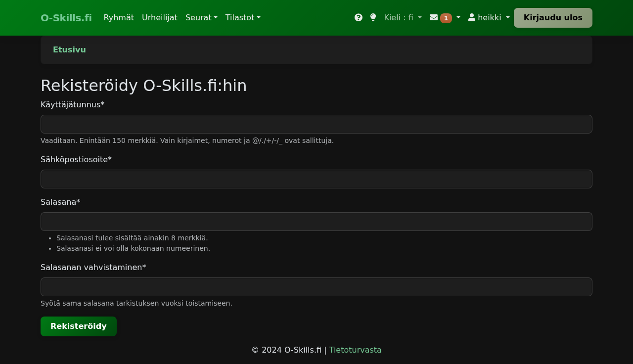Open the Kieli language selector
Screen dimensions: 633x364
tap(403, 18)
